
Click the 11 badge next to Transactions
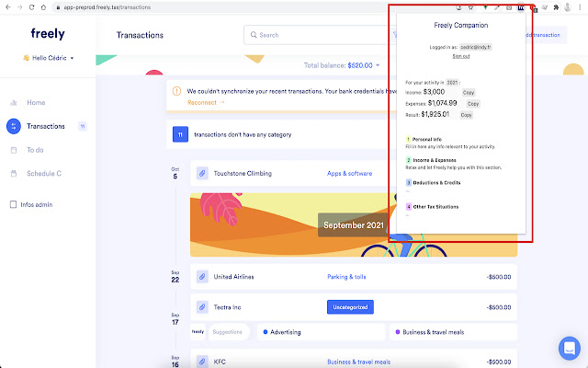[83, 126]
